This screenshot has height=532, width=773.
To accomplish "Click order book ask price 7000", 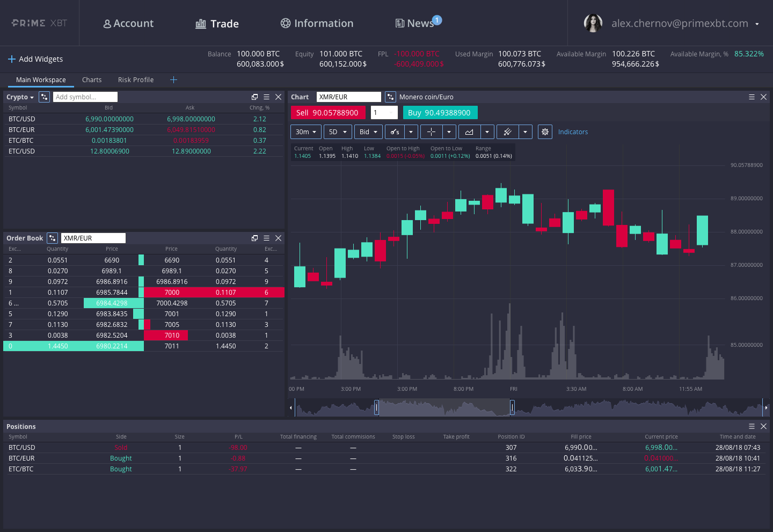I will tap(172, 293).
